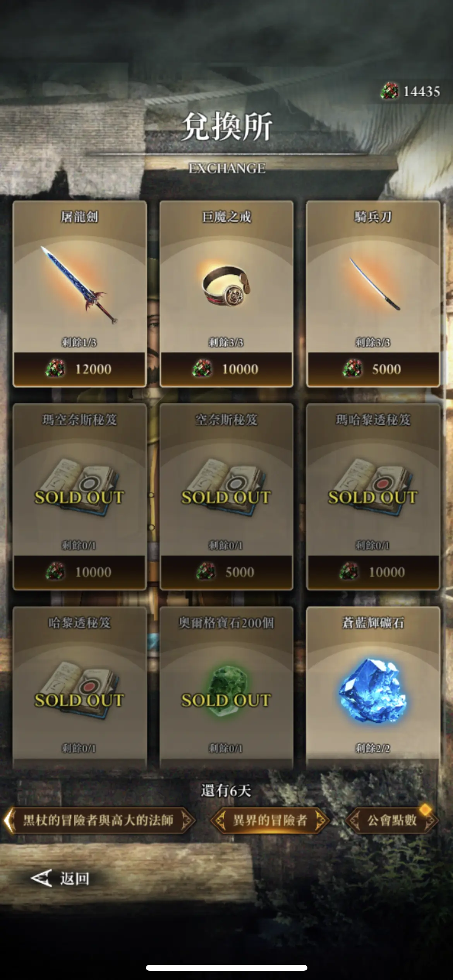Open the sold out 瑪哈黎透秘笈 book
Viewport: 453px width, 980px height.
[373, 487]
